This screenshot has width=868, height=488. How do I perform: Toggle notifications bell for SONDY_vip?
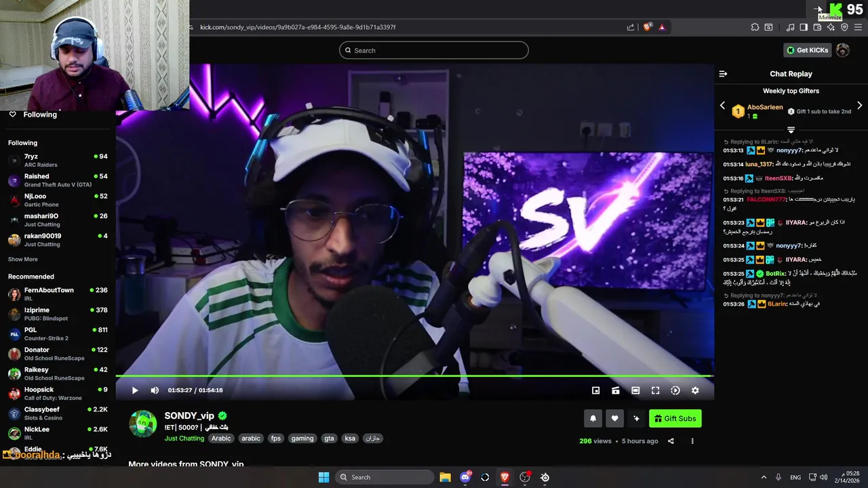pos(593,418)
